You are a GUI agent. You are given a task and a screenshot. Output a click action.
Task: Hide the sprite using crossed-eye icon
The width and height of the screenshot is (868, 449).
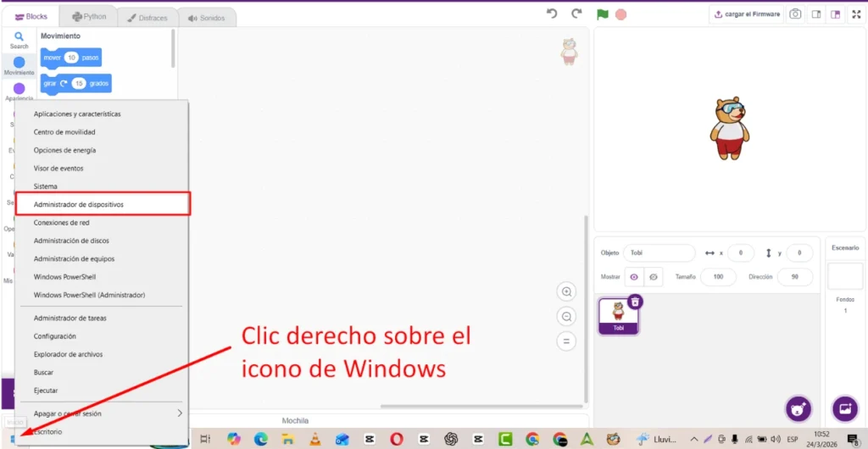pyautogui.click(x=654, y=277)
